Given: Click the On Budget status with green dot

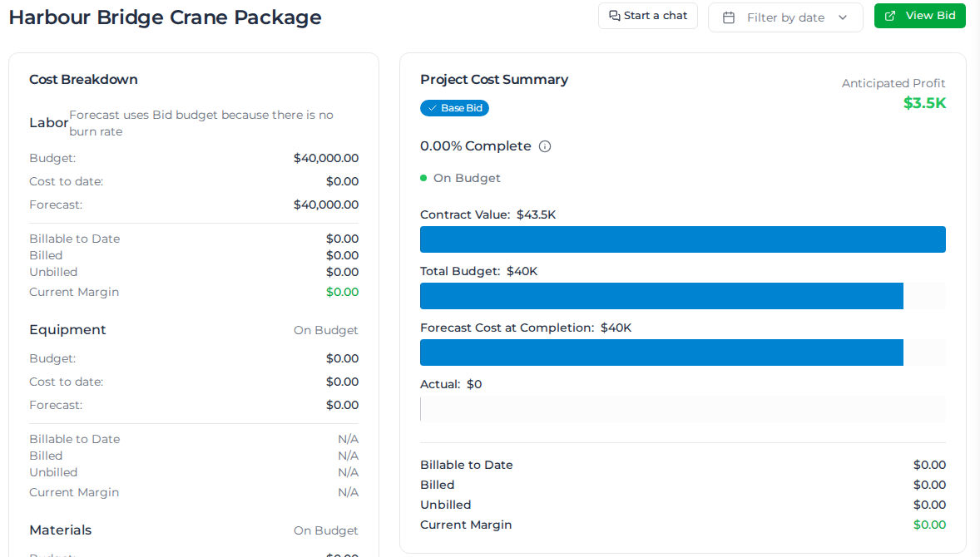Looking at the screenshot, I should click(x=460, y=178).
